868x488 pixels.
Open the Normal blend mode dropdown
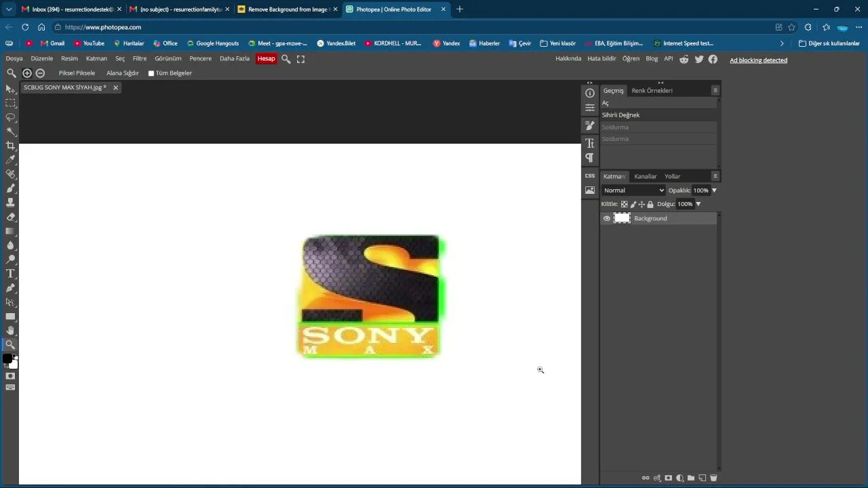point(633,190)
